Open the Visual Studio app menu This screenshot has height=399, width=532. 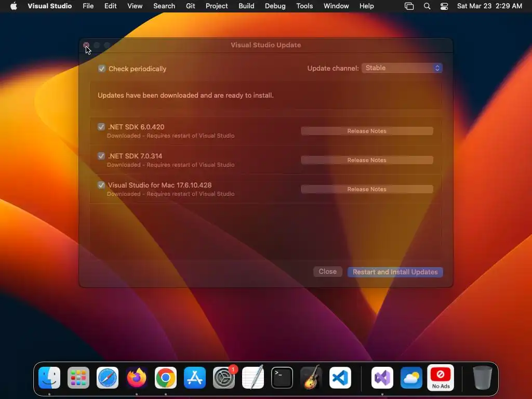click(x=49, y=6)
